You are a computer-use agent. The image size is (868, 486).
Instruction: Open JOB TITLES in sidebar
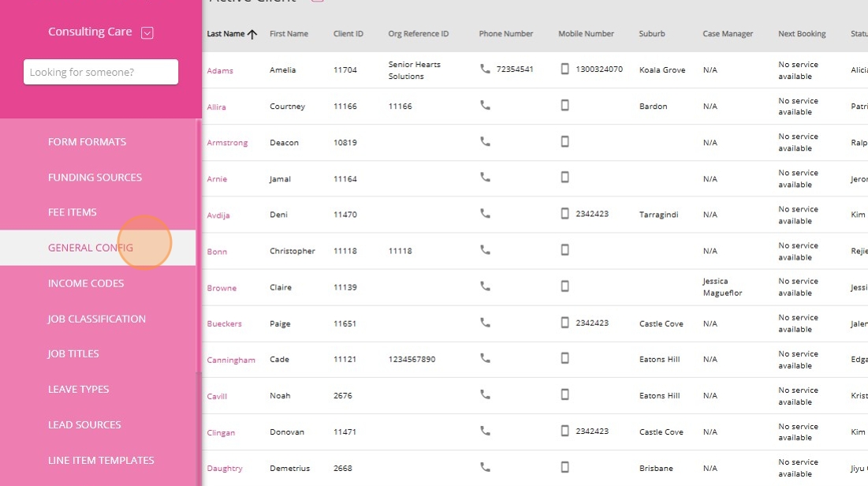coord(73,353)
